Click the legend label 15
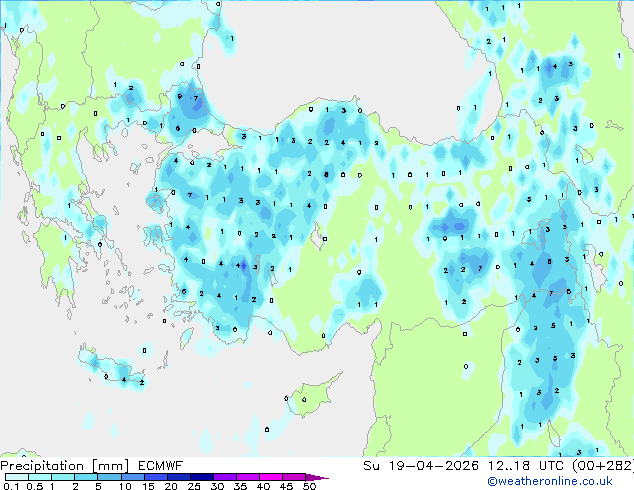This screenshot has width=634, height=490. pyautogui.click(x=148, y=486)
